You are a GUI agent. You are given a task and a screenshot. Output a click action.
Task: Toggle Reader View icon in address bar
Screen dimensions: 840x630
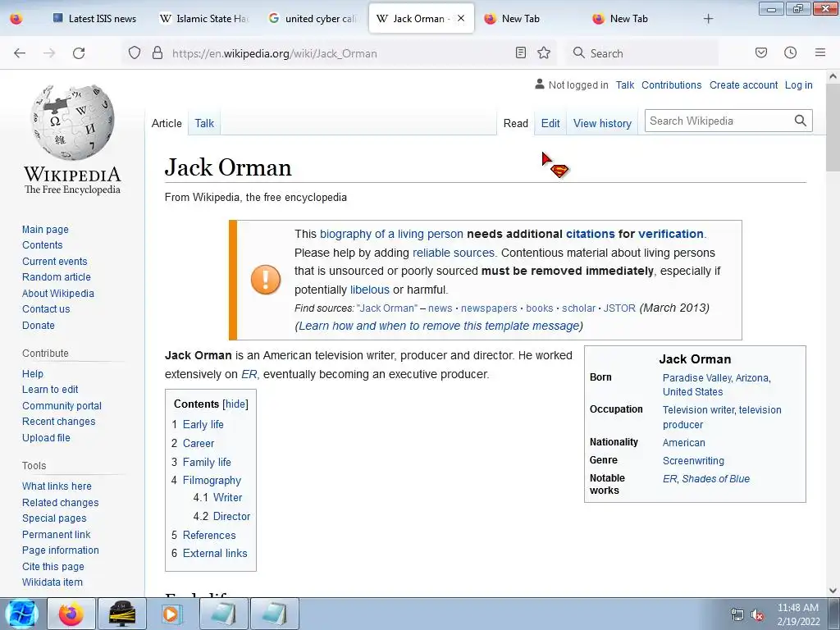pyautogui.click(x=520, y=52)
